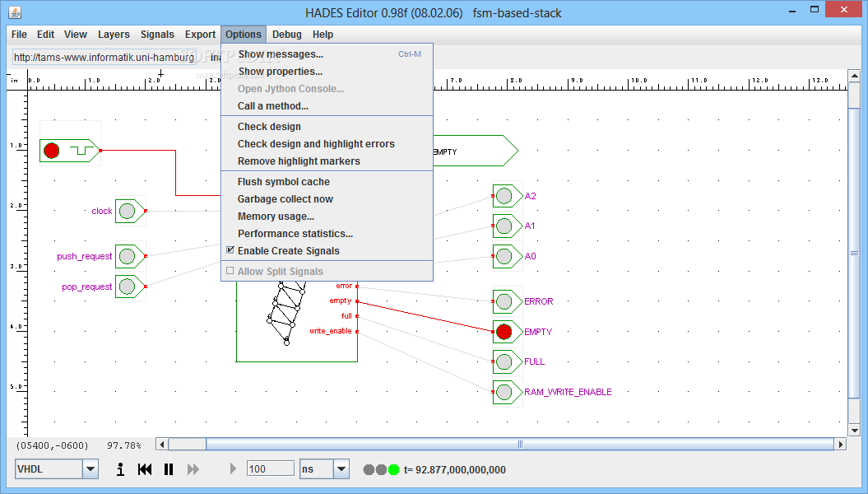Click the A0 output indicator
The width and height of the screenshot is (868, 494).
[x=504, y=256]
